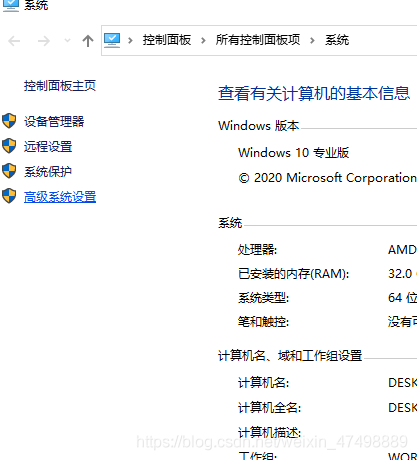Open 高级系统设置 link
The width and height of the screenshot is (417, 460).
60,197
